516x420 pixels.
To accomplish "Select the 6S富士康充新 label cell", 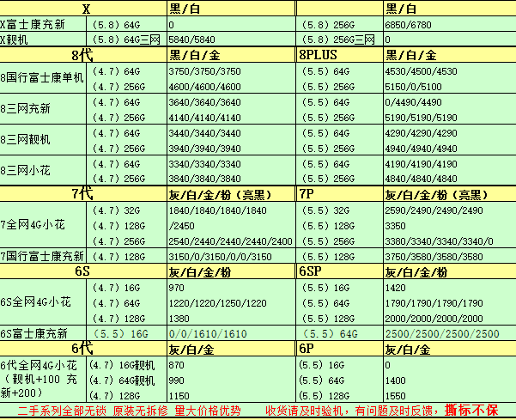I will point(43,333).
